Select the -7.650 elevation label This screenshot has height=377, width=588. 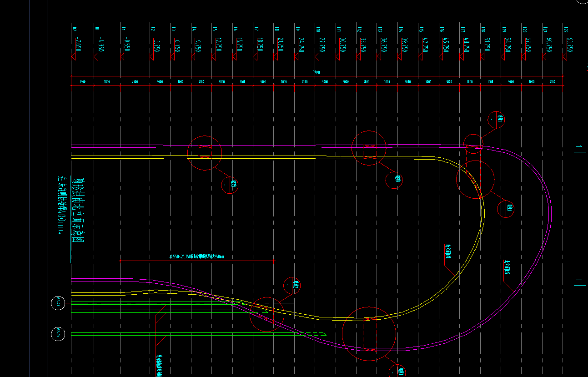tap(78, 44)
